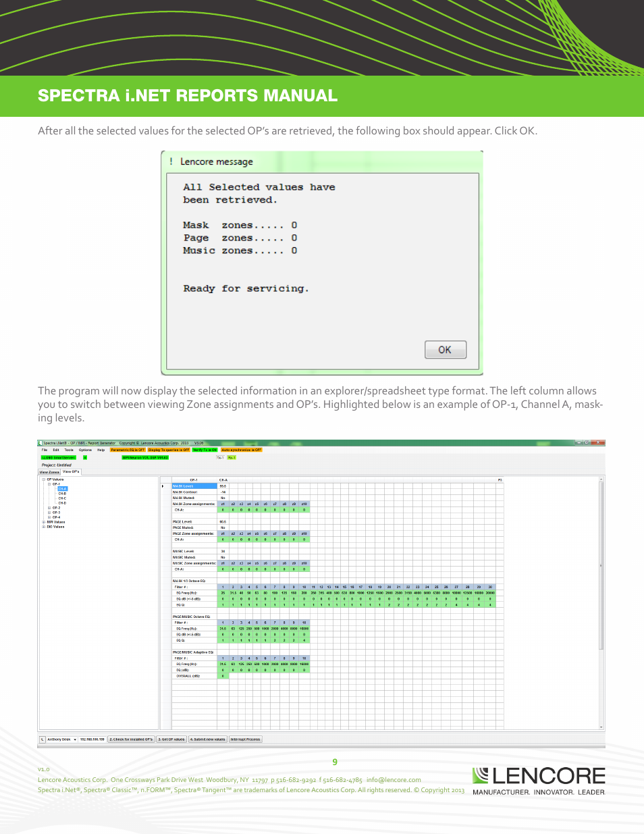Expand the OP-4 tree node

[49, 517]
